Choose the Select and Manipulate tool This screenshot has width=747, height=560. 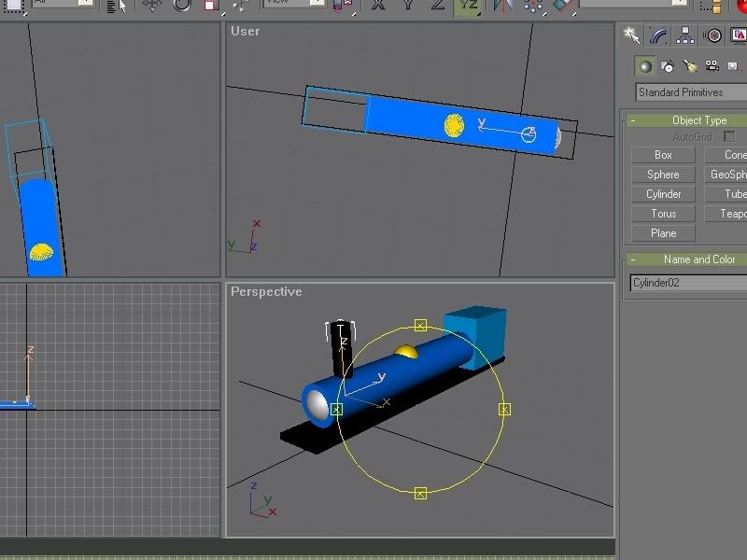click(x=241, y=6)
